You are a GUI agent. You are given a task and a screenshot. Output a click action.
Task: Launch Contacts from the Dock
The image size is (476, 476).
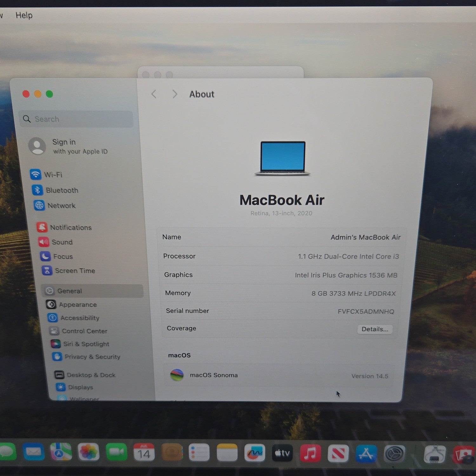[x=172, y=452]
